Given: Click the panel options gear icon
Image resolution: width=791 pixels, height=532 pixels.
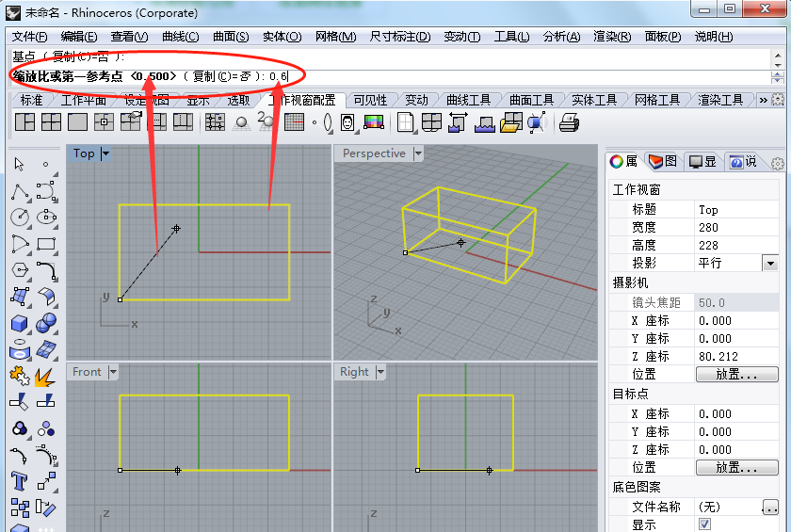Looking at the screenshot, I should pyautogui.click(x=778, y=164).
